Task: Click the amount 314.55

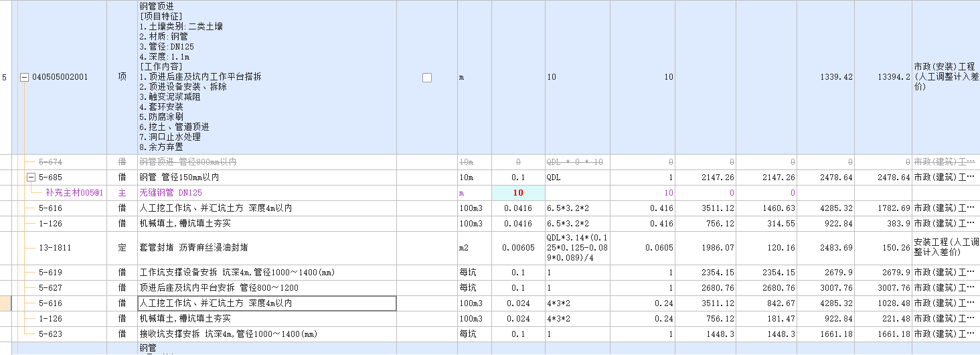Action: [x=781, y=224]
